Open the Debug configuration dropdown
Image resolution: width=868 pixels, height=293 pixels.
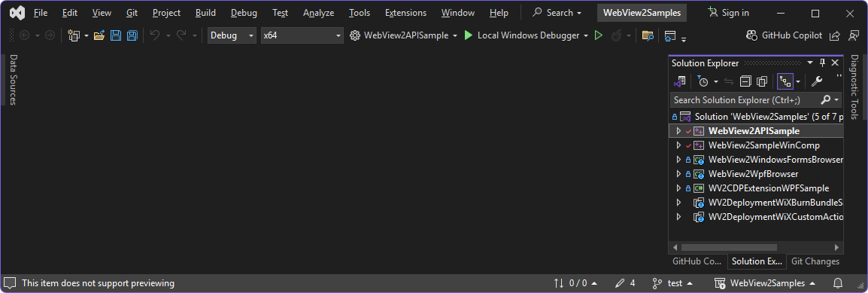(232, 35)
